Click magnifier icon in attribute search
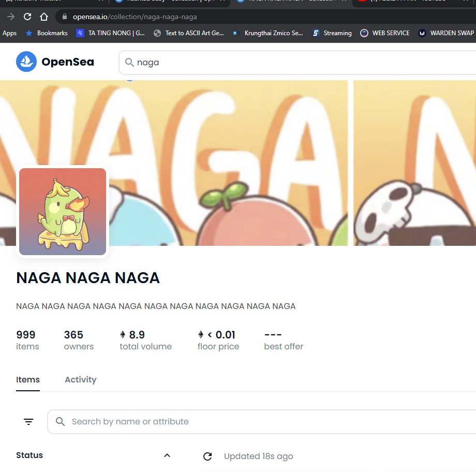This screenshot has height=472, width=476. click(60, 422)
